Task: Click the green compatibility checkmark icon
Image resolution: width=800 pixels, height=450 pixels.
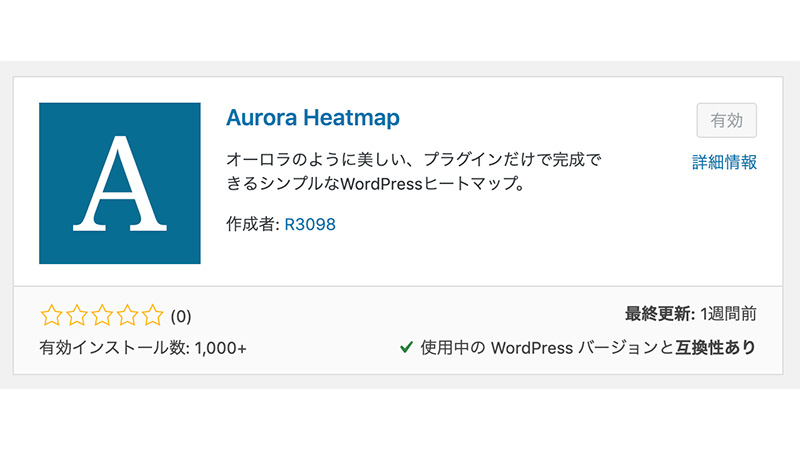Action: (x=406, y=347)
